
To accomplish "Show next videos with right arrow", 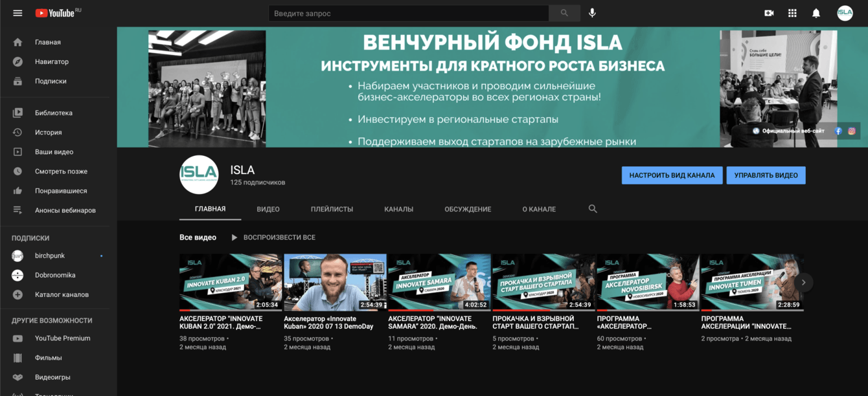I will [803, 282].
